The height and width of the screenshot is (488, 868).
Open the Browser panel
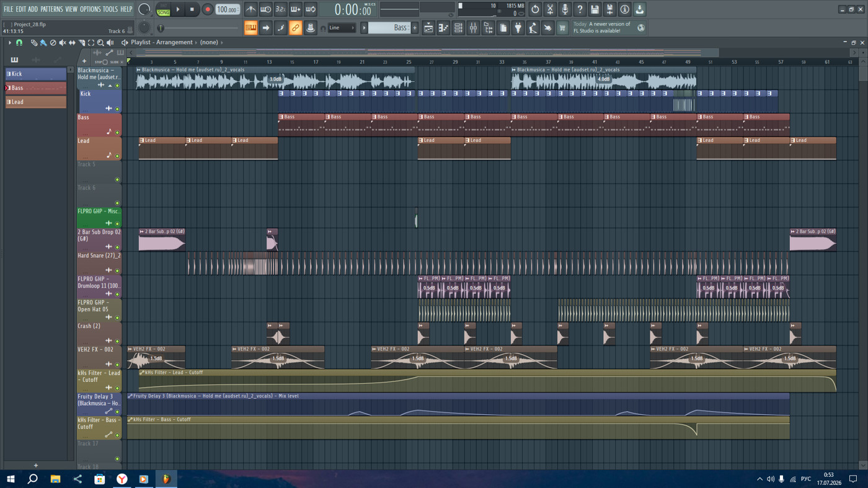pyautogui.click(x=488, y=28)
